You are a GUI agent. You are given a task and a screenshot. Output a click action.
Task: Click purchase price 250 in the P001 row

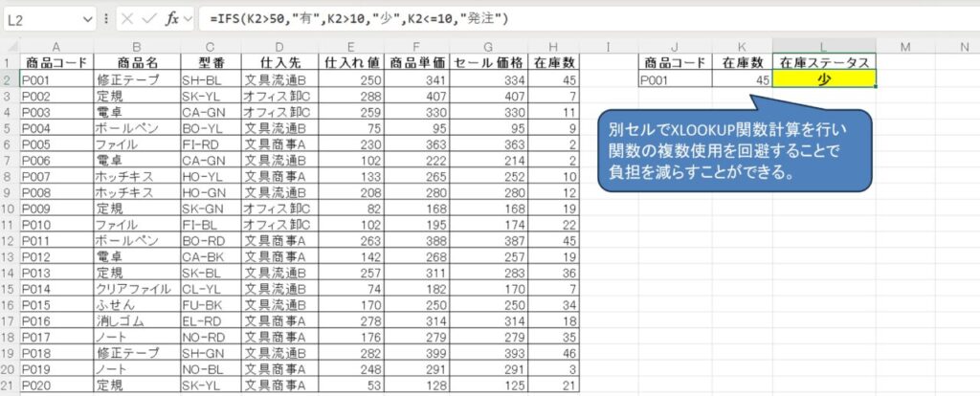tap(351, 79)
